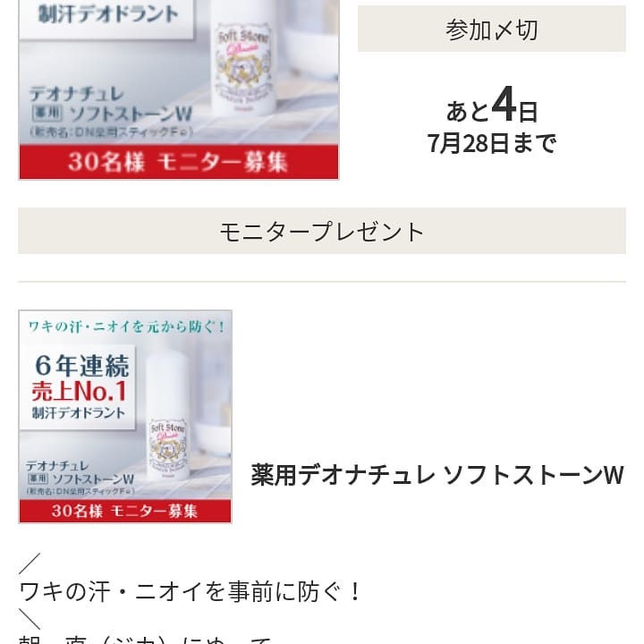This screenshot has height=644, width=644.
Task: Tap the upper slash decoration above the headline
Action: tap(30, 563)
